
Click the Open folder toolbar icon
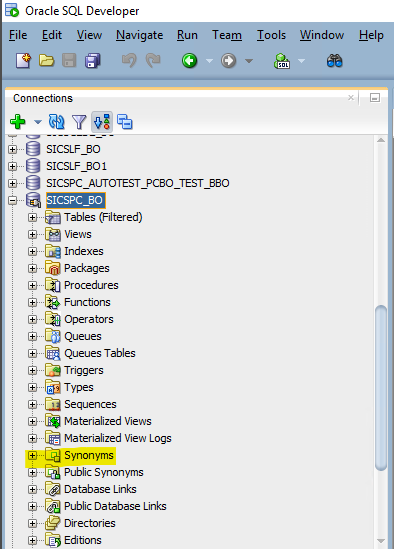click(x=47, y=61)
